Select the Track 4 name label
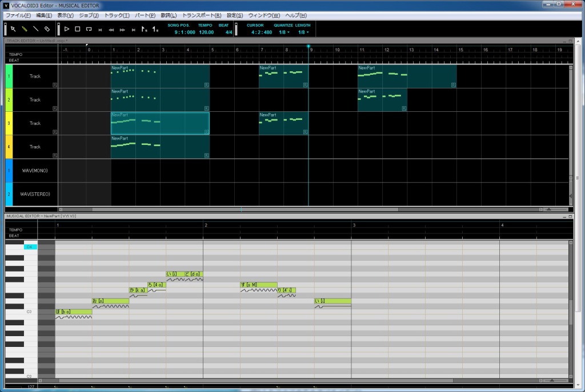 (x=35, y=147)
